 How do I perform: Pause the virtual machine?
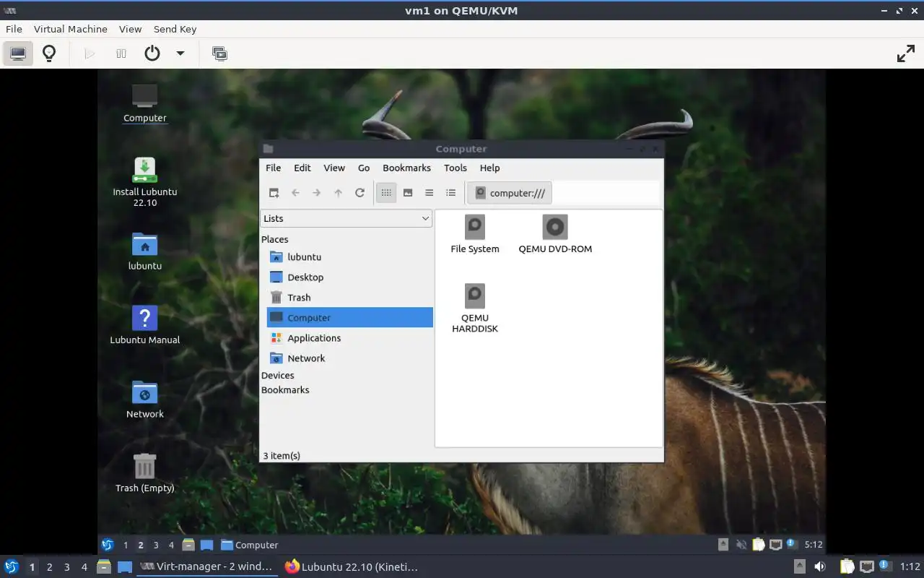tap(121, 53)
